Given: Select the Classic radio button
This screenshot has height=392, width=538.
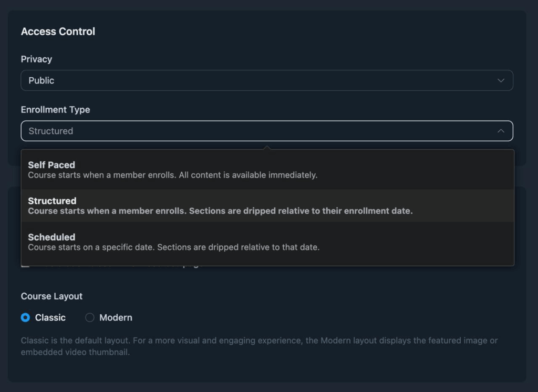Looking at the screenshot, I should (x=25, y=317).
